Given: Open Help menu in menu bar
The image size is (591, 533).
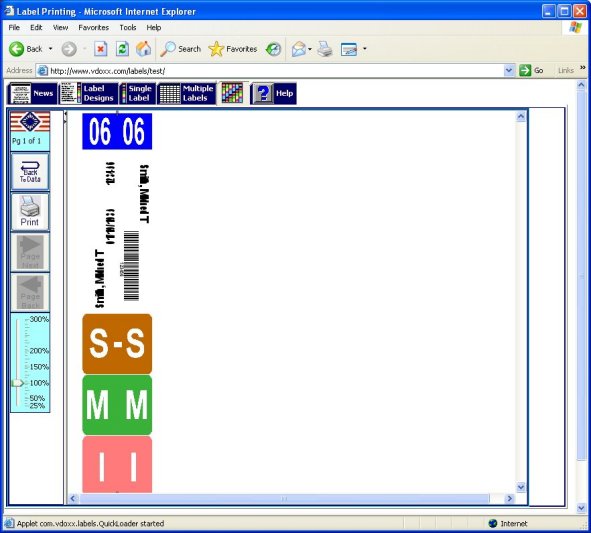Looking at the screenshot, I should 154,28.
